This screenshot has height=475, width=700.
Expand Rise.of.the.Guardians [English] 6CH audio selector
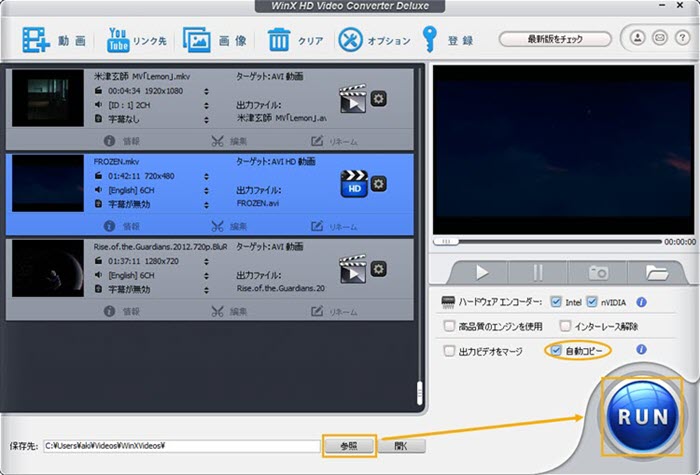pos(206,276)
